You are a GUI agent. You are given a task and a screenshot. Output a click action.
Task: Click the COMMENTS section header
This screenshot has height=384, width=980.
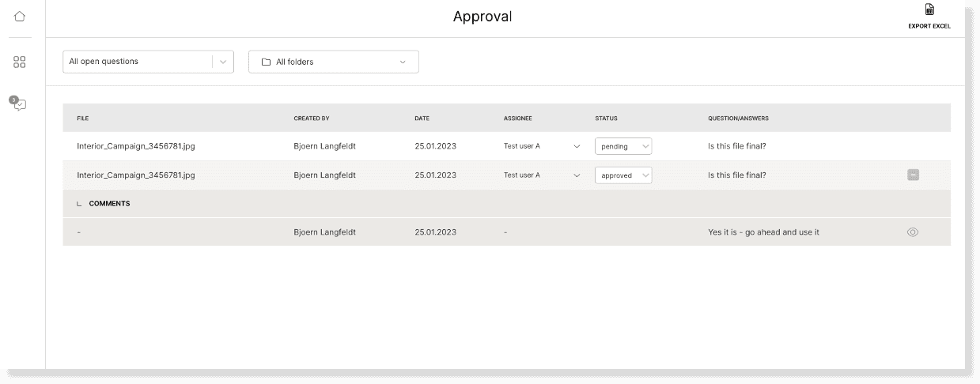109,204
